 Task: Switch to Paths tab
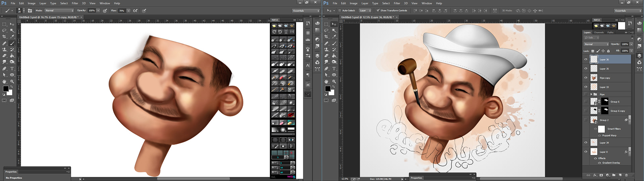point(610,33)
